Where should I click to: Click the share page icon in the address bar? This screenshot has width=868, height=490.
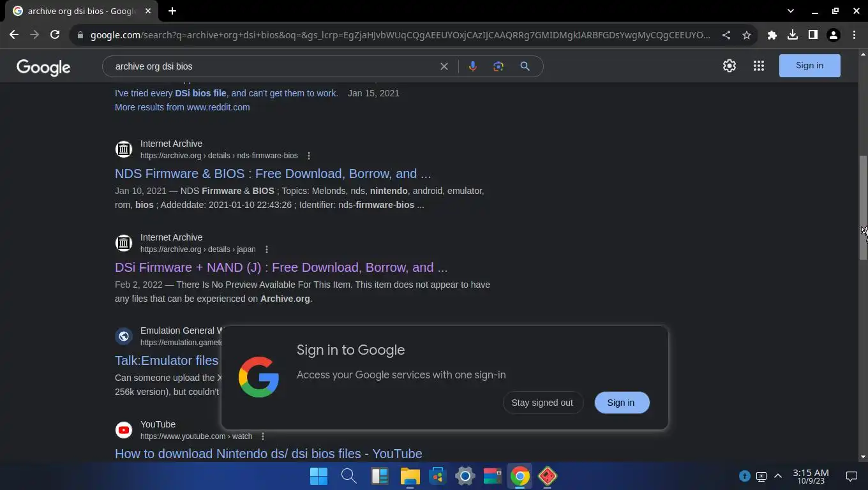point(726,35)
